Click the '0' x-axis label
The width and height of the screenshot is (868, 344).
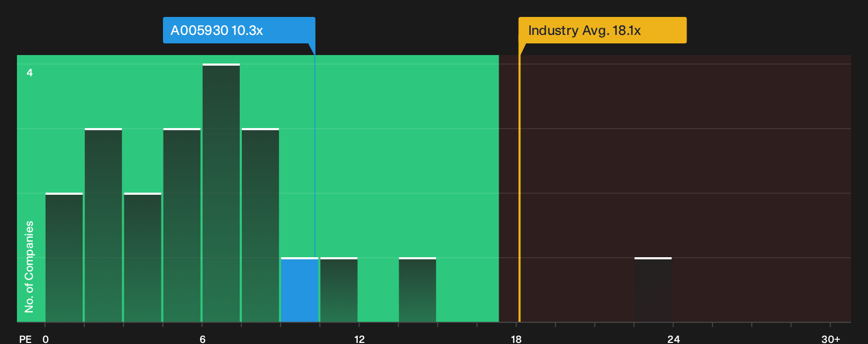coord(46,339)
